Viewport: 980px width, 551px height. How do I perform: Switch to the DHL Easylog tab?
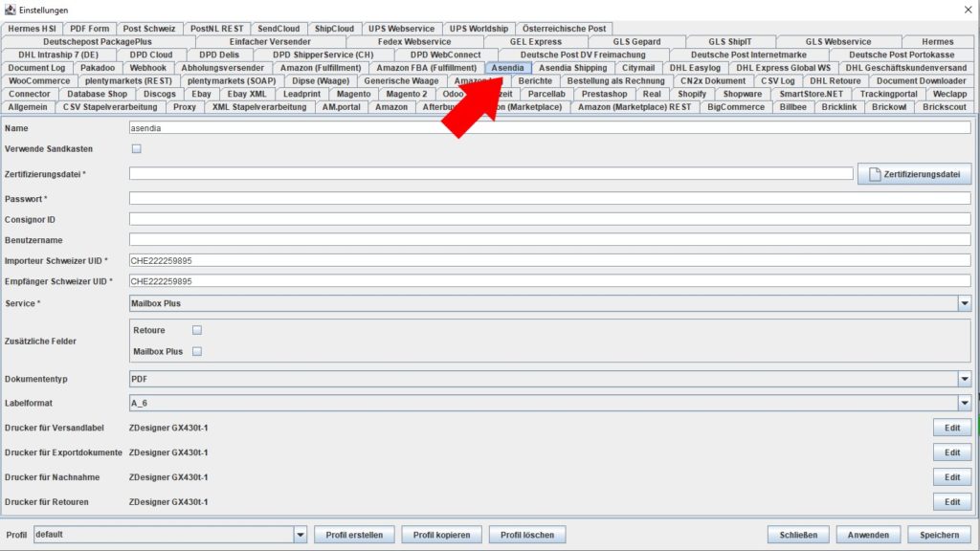[x=695, y=68]
